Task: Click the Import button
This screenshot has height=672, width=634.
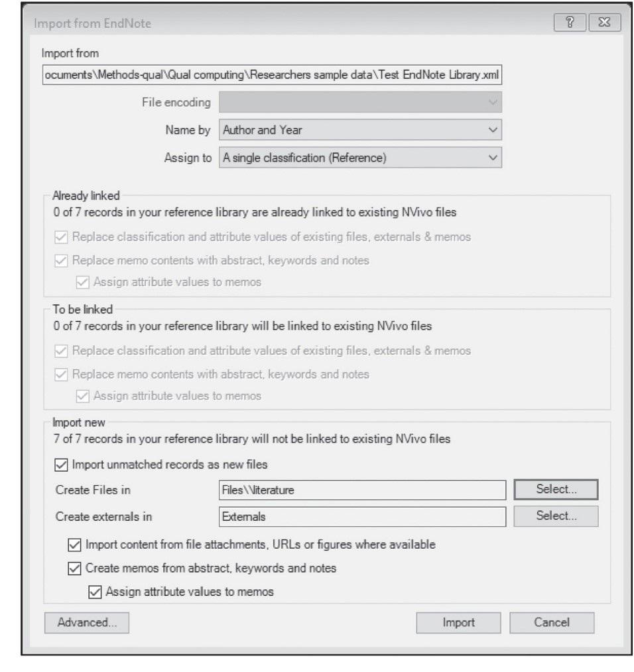Action: (458, 623)
